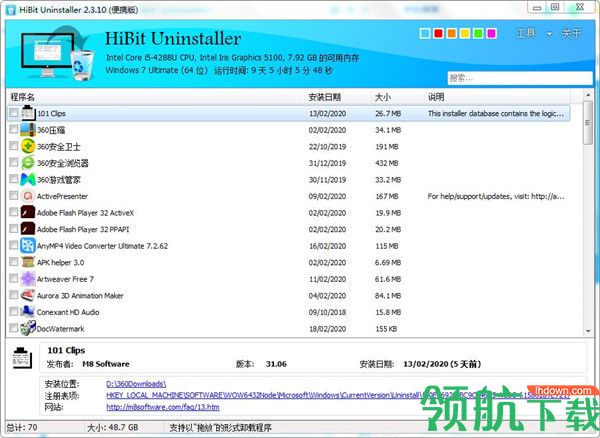
Task: Click the HiBit Uninstaller logo in header
Action: [56, 53]
